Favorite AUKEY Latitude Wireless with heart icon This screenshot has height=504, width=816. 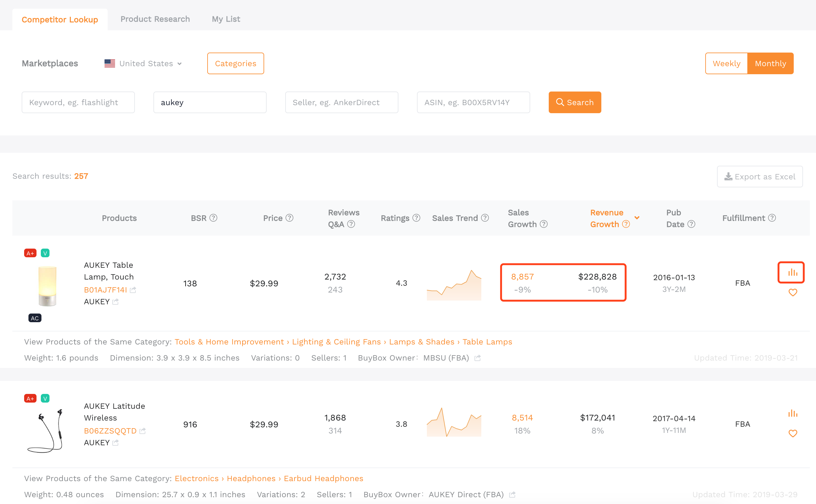click(x=793, y=433)
